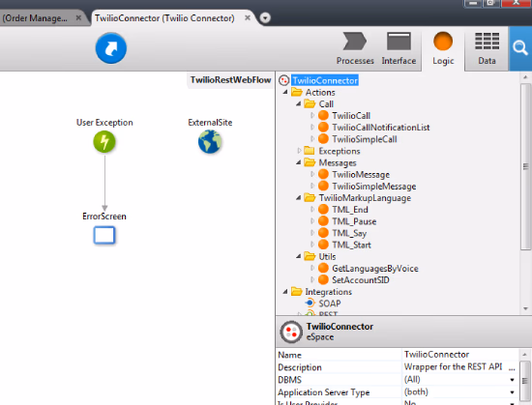The height and width of the screenshot is (405, 532).
Task: Click the SOAP integration icon
Action: [310, 303]
